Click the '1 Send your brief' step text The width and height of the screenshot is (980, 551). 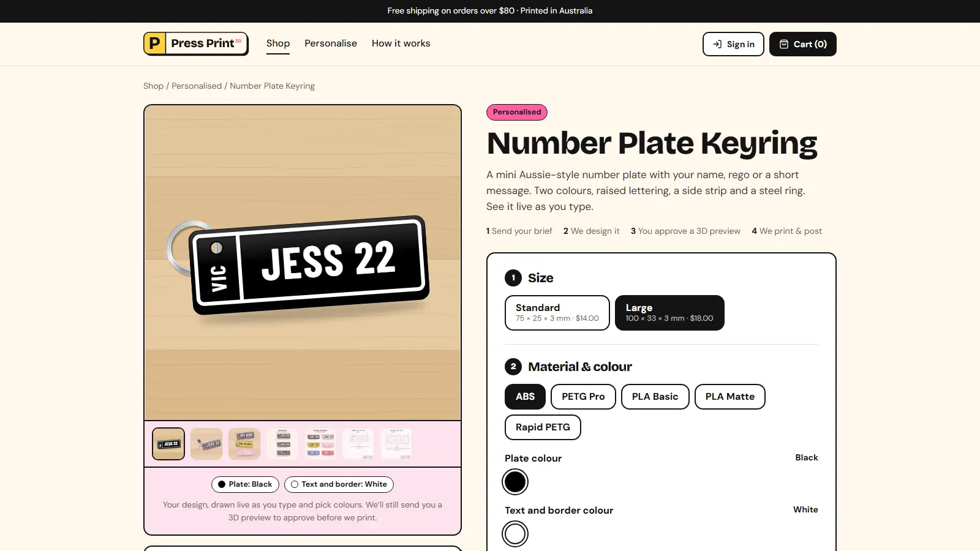click(519, 231)
